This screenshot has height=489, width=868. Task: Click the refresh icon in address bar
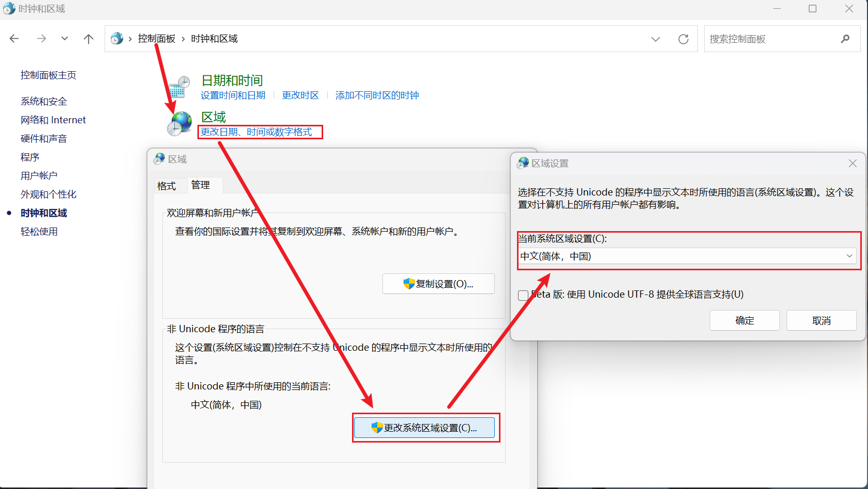pos(683,39)
